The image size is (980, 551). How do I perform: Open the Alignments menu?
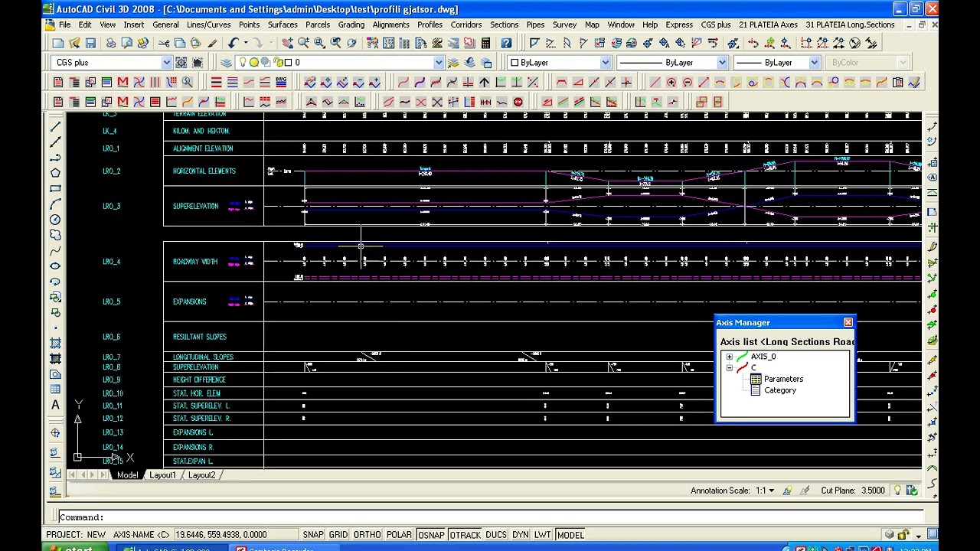pyautogui.click(x=390, y=24)
